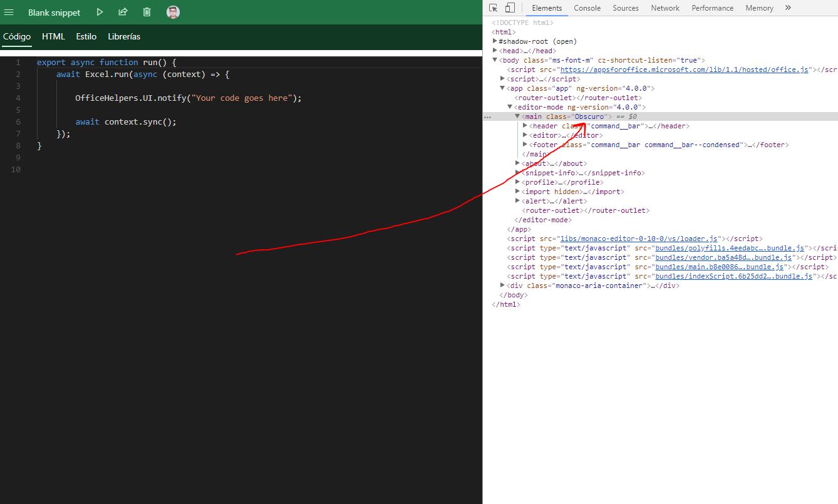
Task: Open the hamburger menu
Action: 9,12
